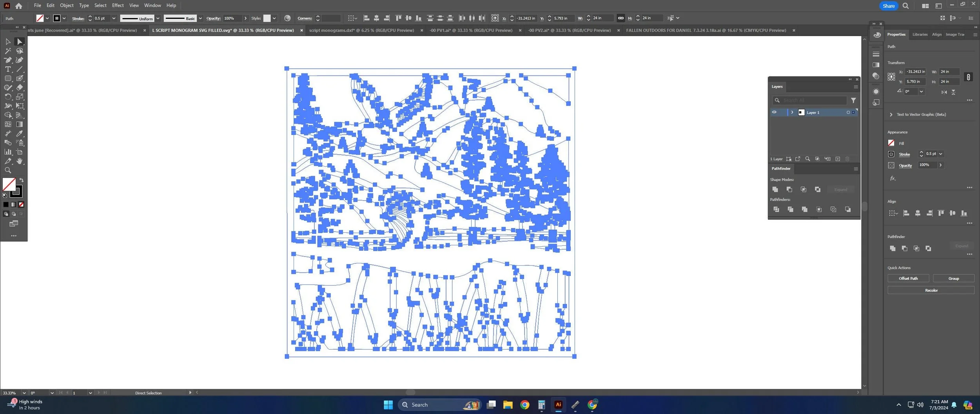Viewport: 980px width, 414px height.
Task: Switch to the Libraries panel tab
Action: (x=920, y=35)
